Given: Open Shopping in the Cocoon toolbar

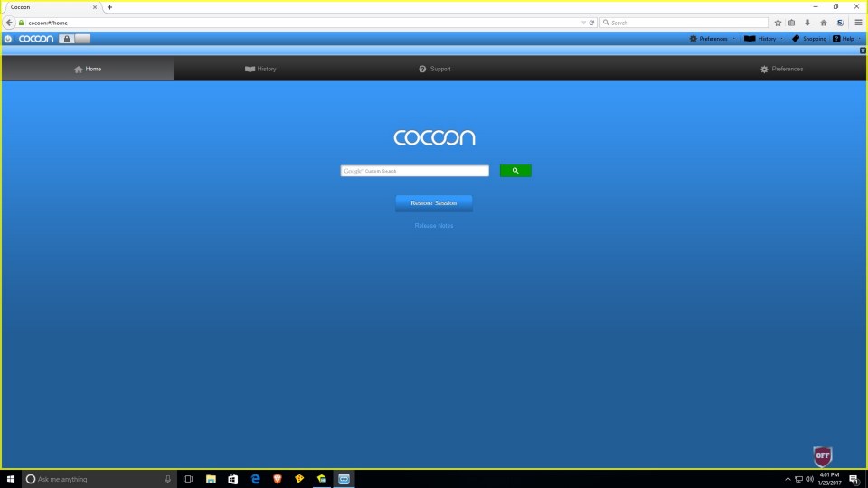Looking at the screenshot, I should point(808,39).
